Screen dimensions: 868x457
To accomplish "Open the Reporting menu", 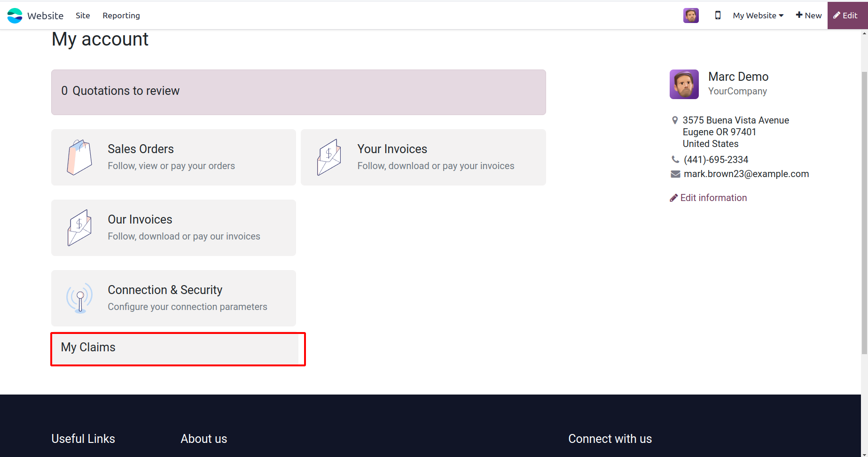I will [121, 15].
